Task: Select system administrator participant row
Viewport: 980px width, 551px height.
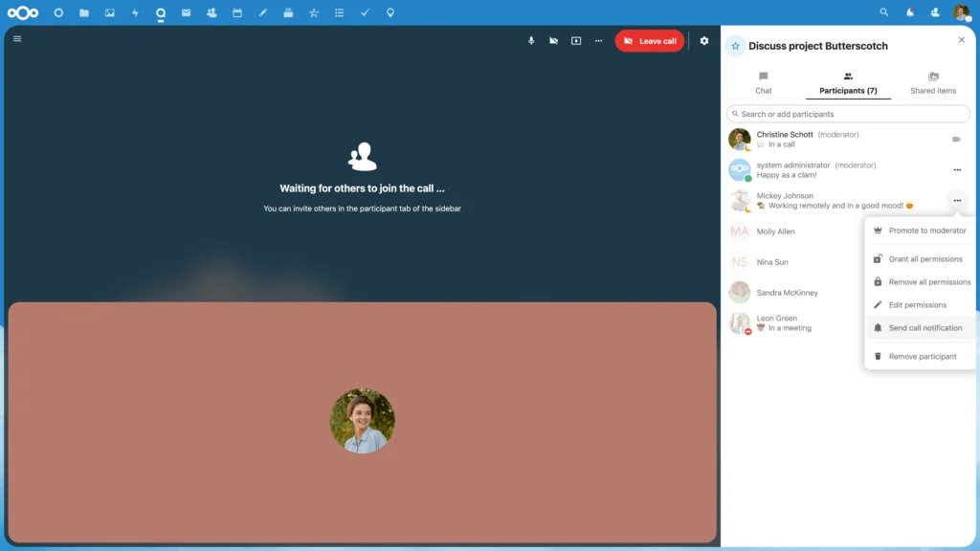Action: pyautogui.click(x=849, y=170)
